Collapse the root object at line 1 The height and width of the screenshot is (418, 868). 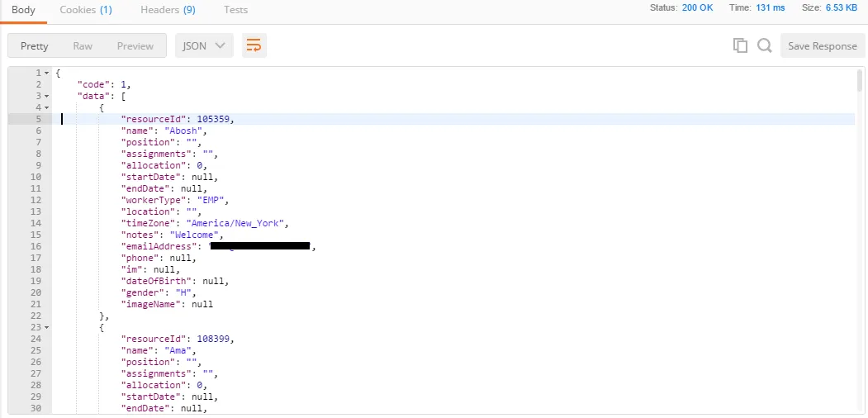pyautogui.click(x=46, y=73)
